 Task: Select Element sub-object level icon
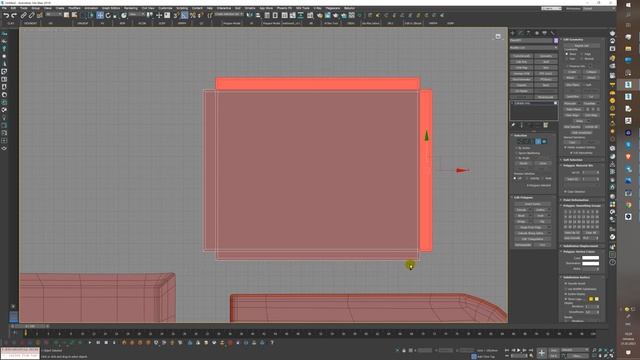tap(544, 141)
